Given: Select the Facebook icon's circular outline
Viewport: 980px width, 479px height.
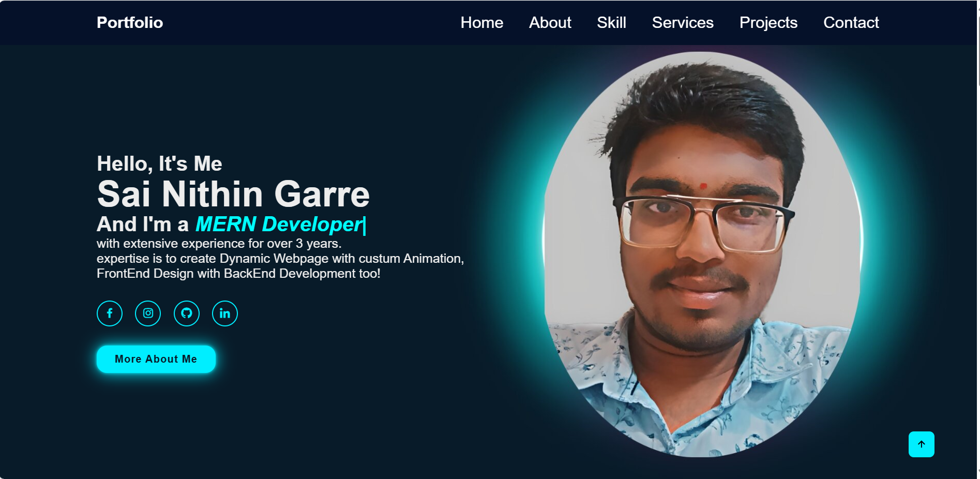Looking at the screenshot, I should [x=109, y=313].
